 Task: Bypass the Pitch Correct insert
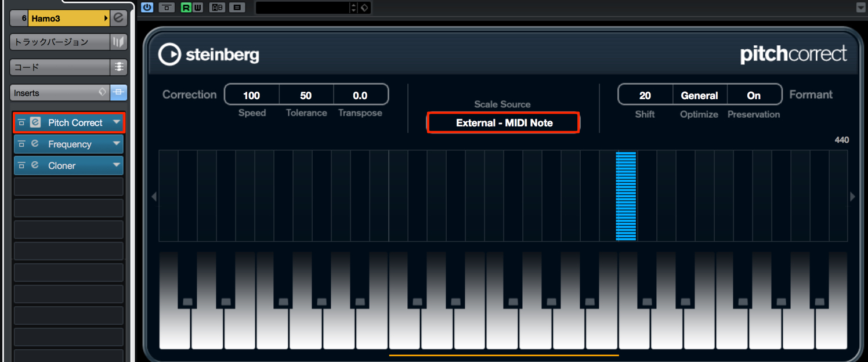click(22, 123)
